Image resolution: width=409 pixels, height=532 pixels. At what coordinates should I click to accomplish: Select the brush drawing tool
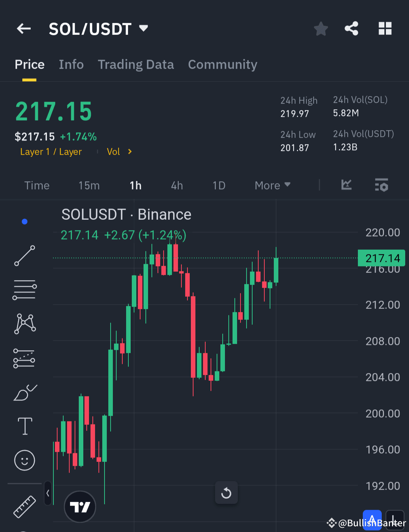tap(25, 393)
